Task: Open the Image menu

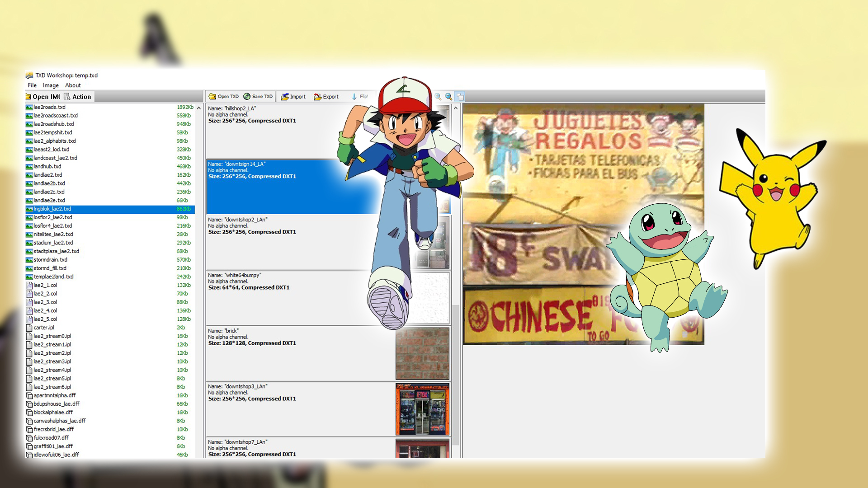Action: click(51, 85)
